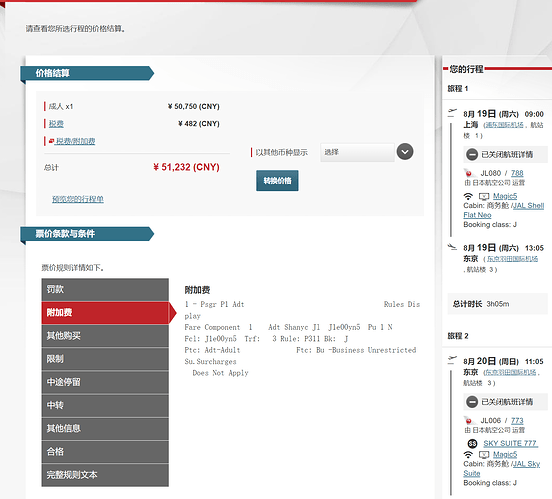Open the 788 aircraft type link
552x499 pixels.
coord(517,173)
